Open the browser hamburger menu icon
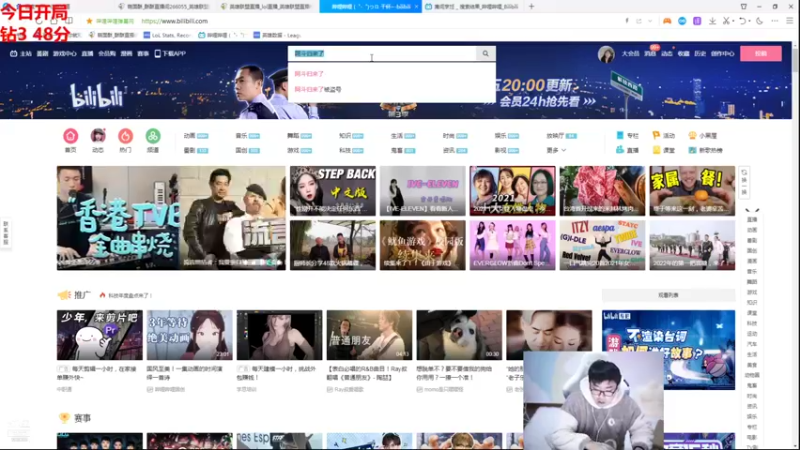 point(789,21)
